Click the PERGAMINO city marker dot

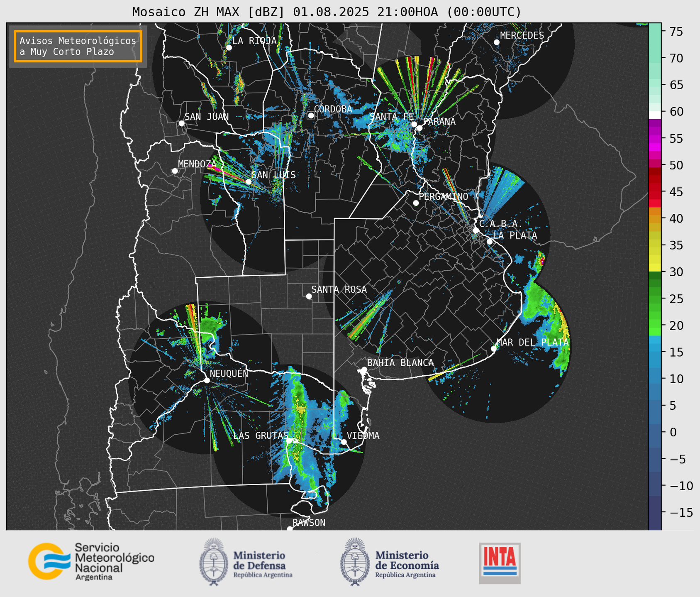pos(416,203)
